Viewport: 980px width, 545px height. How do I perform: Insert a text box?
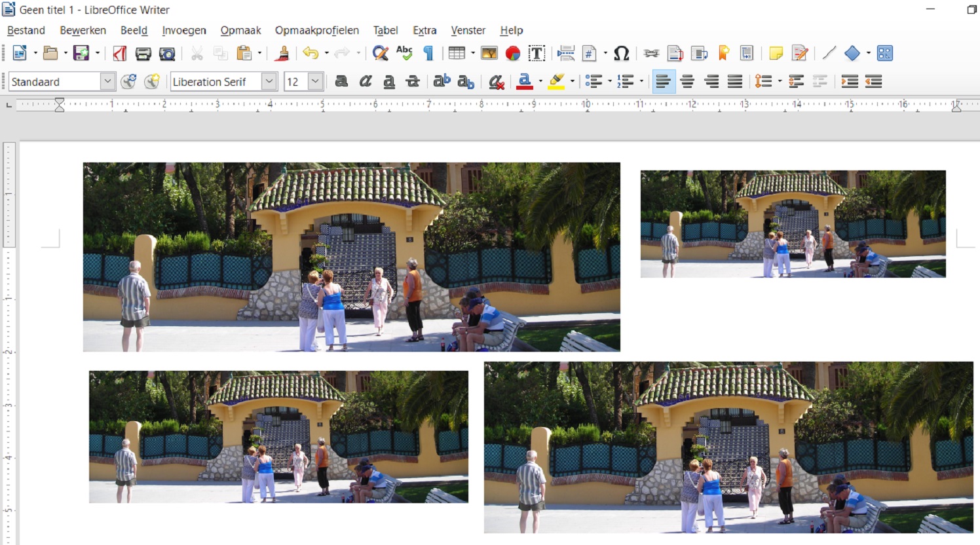pyautogui.click(x=537, y=54)
